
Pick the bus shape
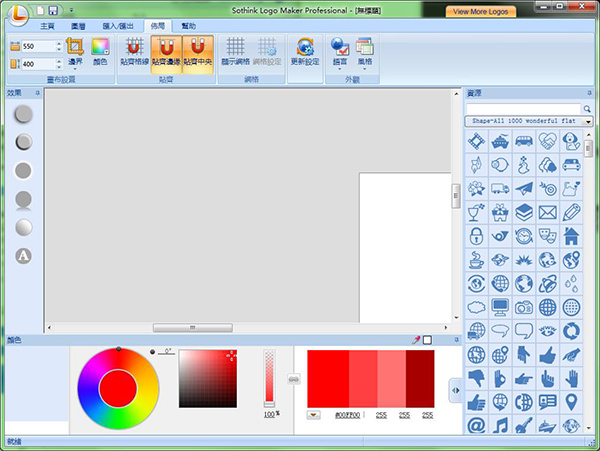[x=524, y=142]
